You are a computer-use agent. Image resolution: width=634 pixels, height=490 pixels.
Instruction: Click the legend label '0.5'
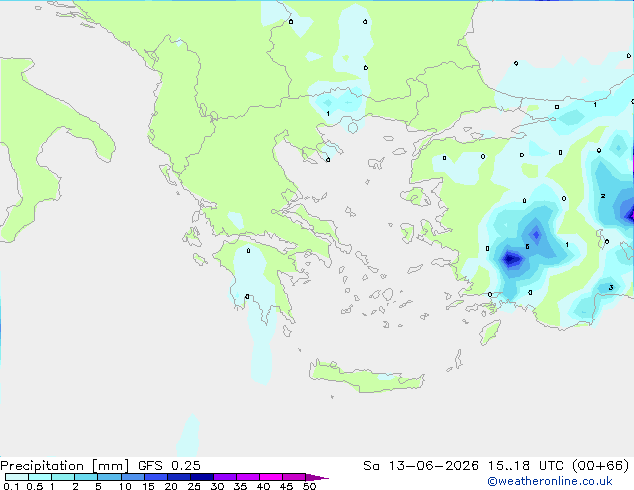click(35, 486)
